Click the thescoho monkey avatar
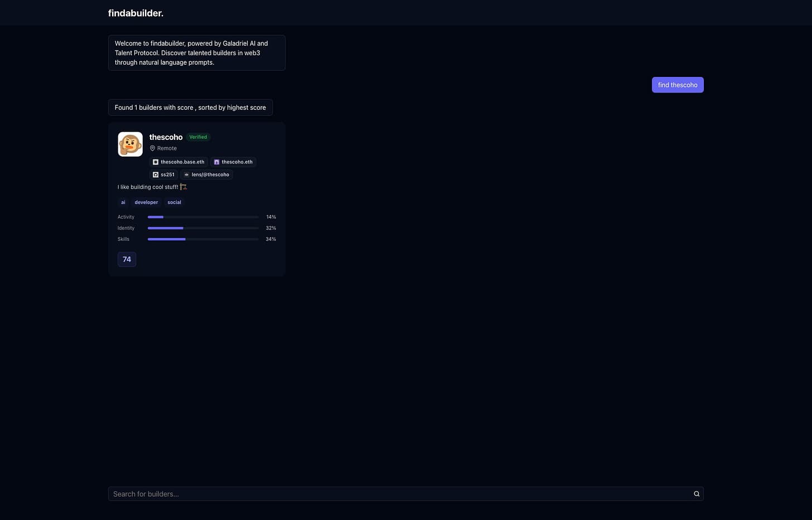Viewport: 812px width, 520px height. [x=130, y=144]
